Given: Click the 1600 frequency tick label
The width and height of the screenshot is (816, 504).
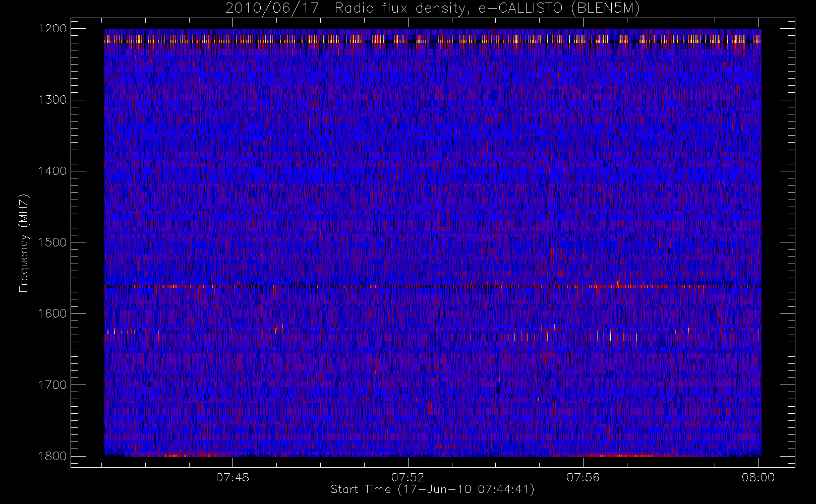Looking at the screenshot, I should [x=52, y=313].
